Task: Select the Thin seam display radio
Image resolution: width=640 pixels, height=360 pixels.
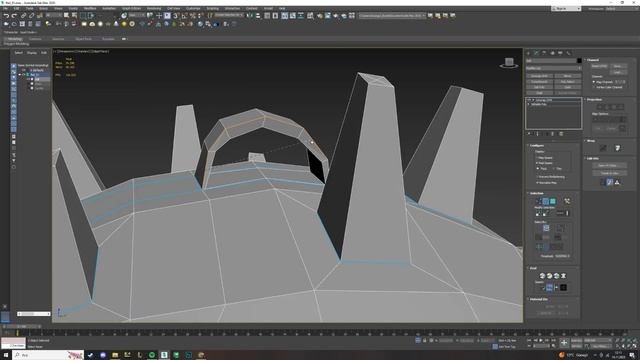Action: 558,168
